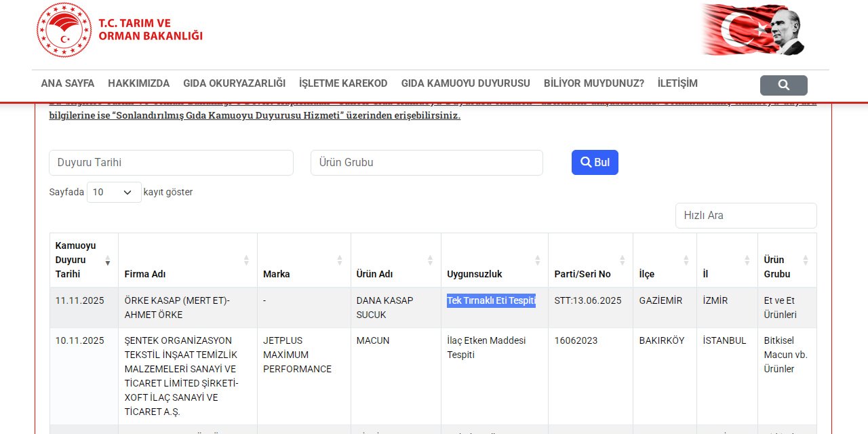This screenshot has width=868, height=434.
Task: Sort by Uygunsuzluk column arrows
Action: pyautogui.click(x=537, y=260)
